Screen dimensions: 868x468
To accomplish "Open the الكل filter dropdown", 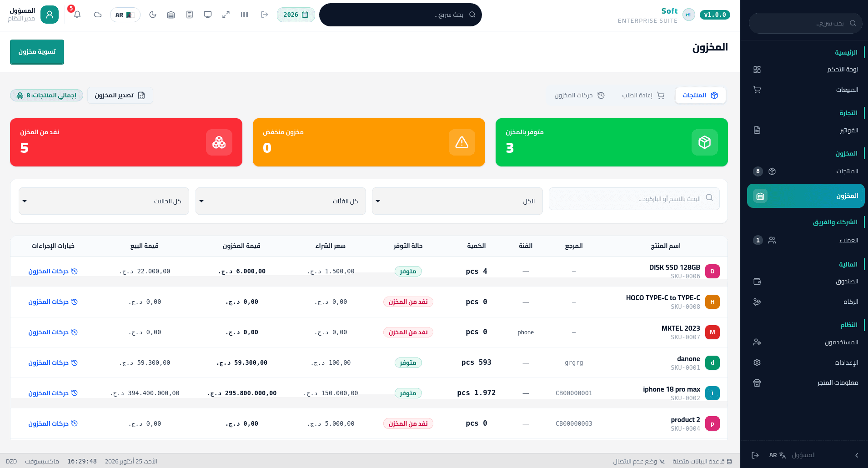I will pyautogui.click(x=457, y=201).
